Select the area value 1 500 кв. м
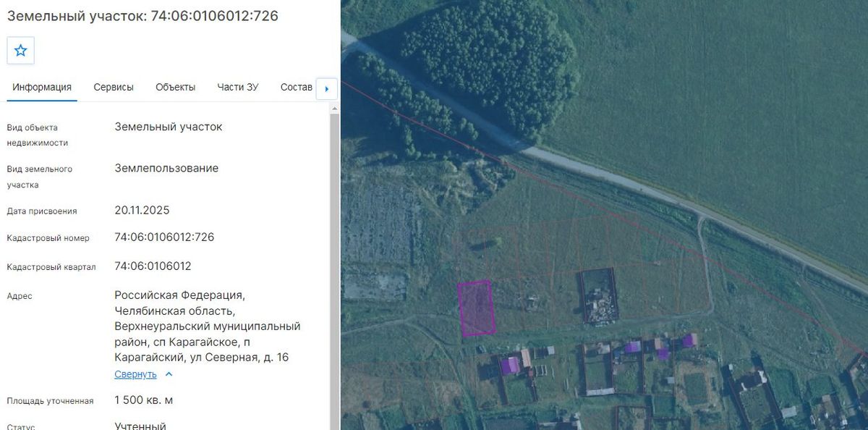This screenshot has height=430, width=868. (143, 400)
